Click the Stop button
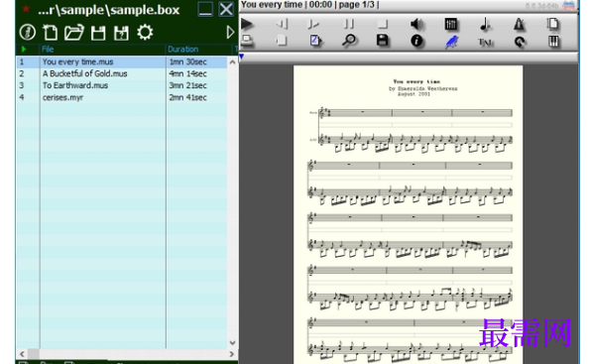Screen dimensions: 590x364 (383, 25)
